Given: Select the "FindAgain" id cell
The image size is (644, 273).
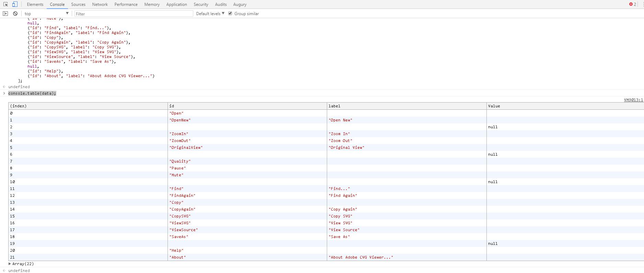Looking at the screenshot, I should (247, 195).
